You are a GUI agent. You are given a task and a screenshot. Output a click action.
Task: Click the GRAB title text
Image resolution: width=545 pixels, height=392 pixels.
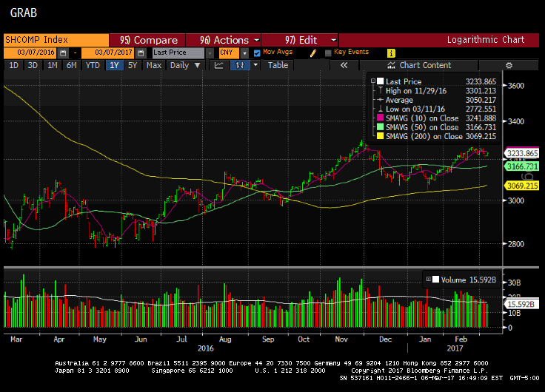24,13
